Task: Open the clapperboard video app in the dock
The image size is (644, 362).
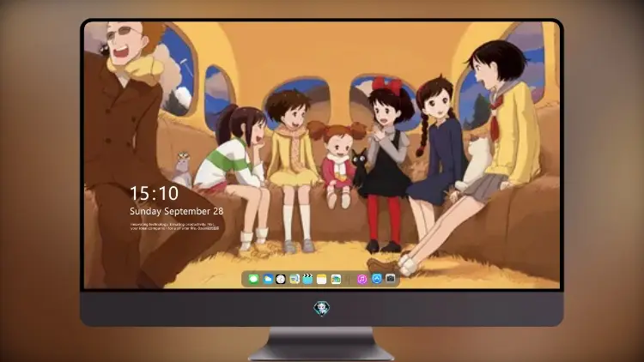Action: click(x=307, y=280)
